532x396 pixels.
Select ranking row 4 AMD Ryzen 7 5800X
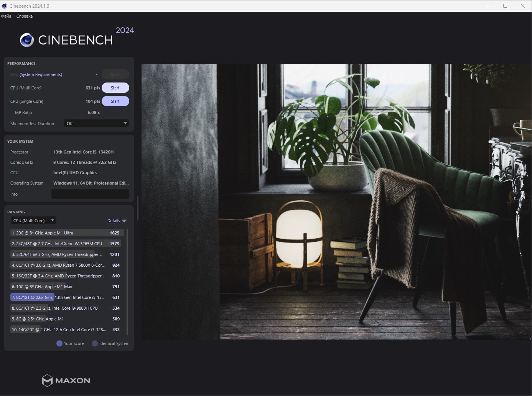67,265
